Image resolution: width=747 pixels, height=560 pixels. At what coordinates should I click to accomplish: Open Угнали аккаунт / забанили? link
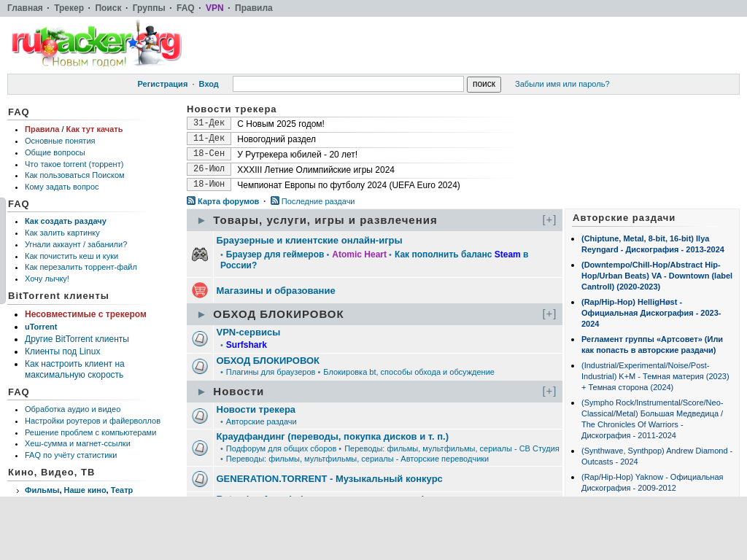(x=76, y=244)
